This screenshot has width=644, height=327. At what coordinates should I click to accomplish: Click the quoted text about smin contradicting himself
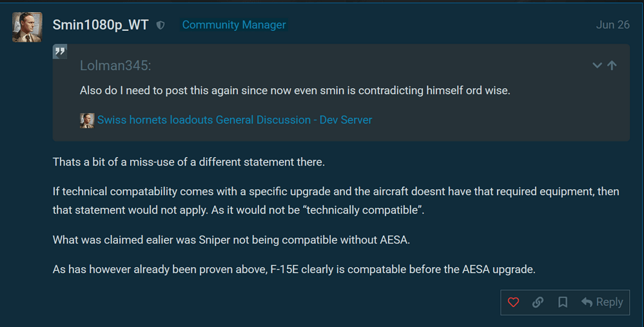[x=295, y=91]
